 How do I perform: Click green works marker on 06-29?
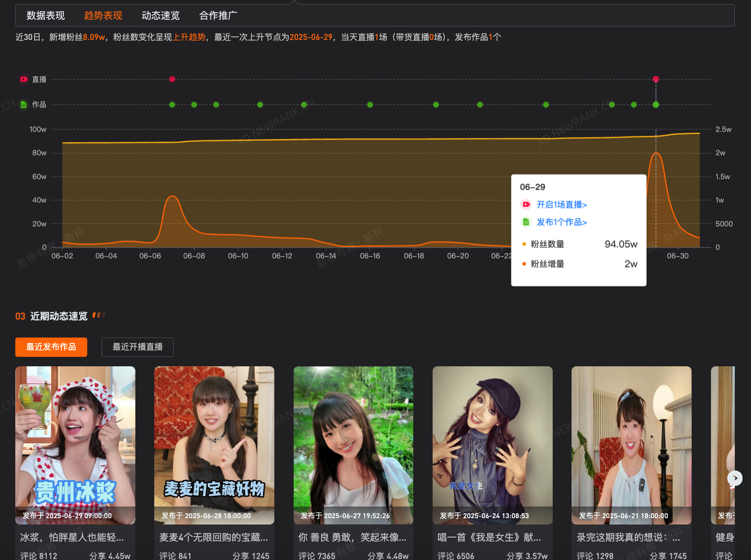656,104
